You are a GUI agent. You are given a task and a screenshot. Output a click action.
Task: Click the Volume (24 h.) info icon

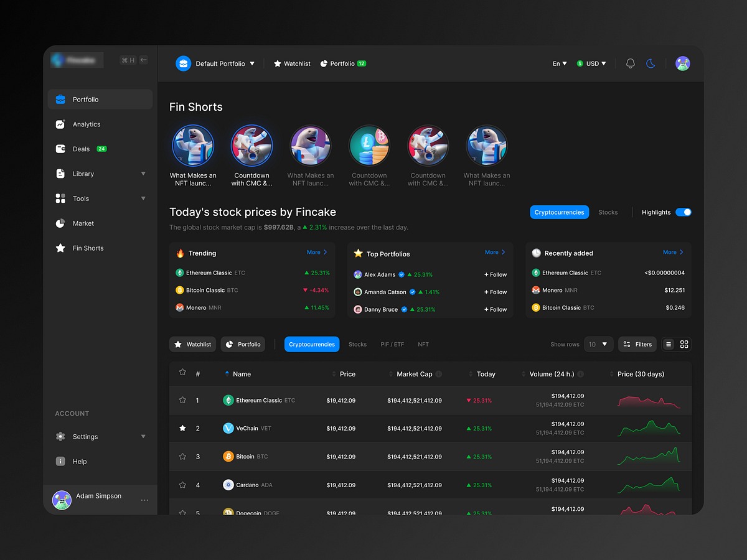581,374
